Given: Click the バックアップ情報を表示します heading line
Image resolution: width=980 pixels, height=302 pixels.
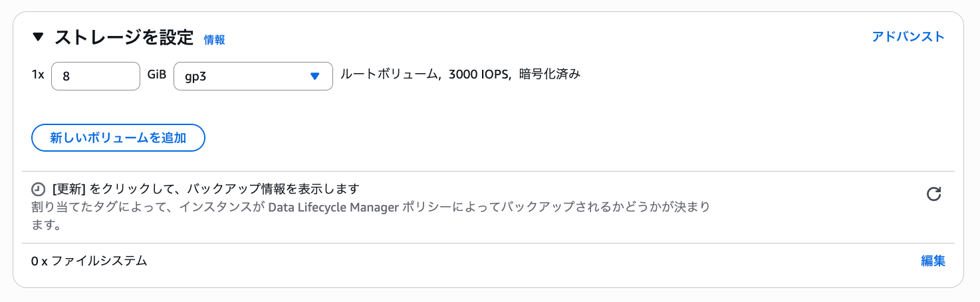Looking at the screenshot, I should [207, 189].
